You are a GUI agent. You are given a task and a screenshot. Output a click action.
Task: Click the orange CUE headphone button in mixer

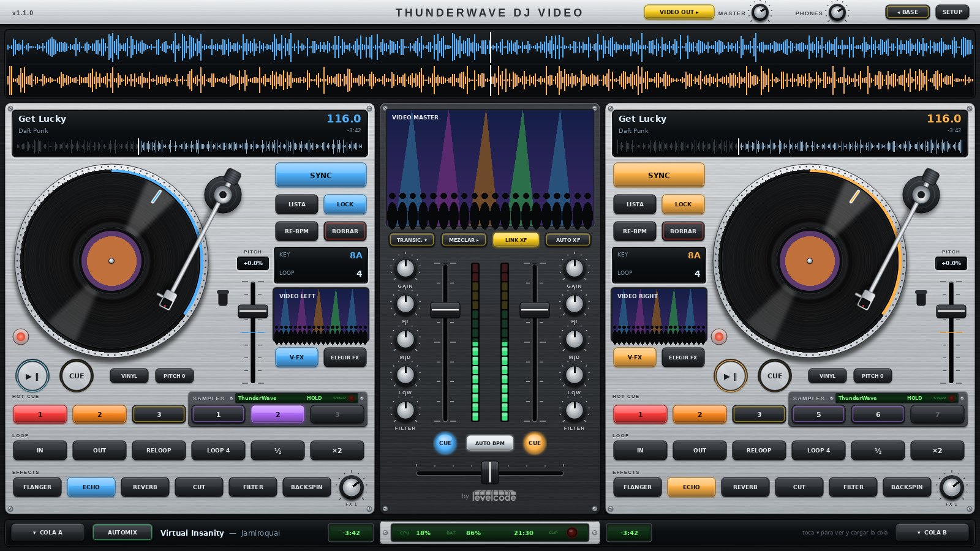[x=535, y=443]
